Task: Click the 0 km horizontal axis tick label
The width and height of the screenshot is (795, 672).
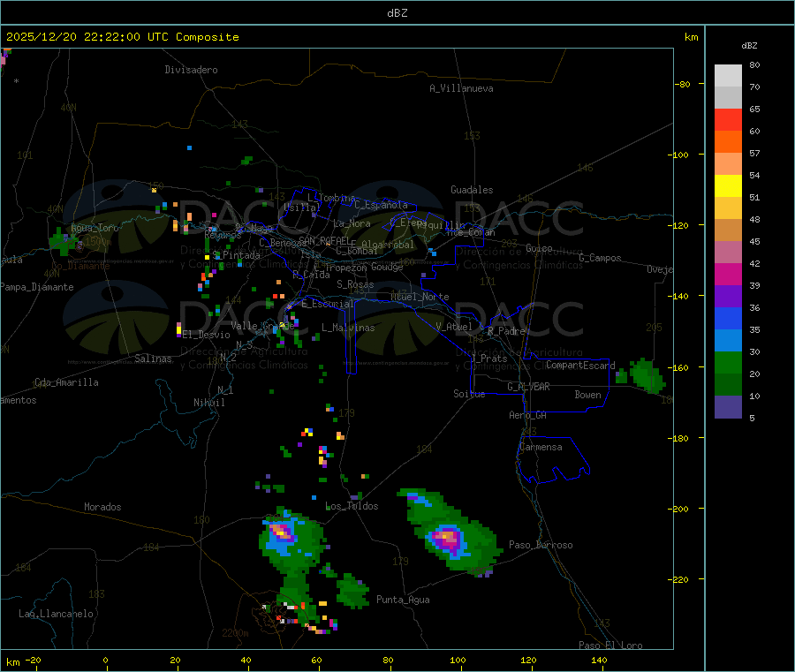Action: click(x=105, y=660)
